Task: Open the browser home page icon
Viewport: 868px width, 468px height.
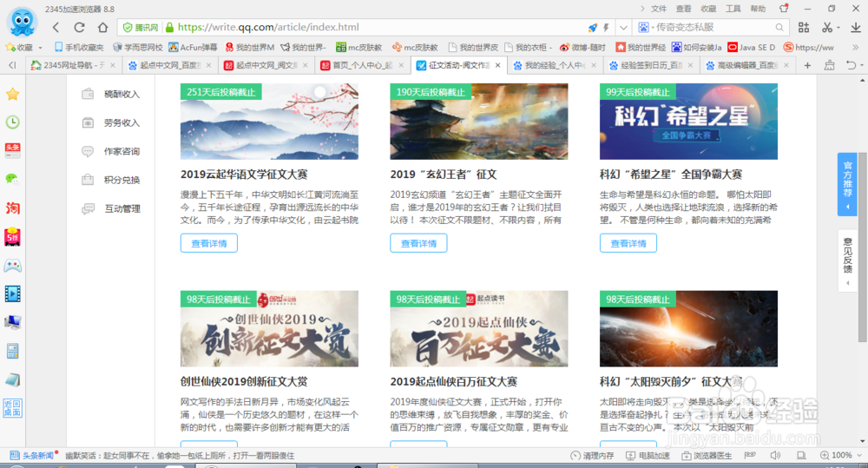Action: tap(103, 27)
